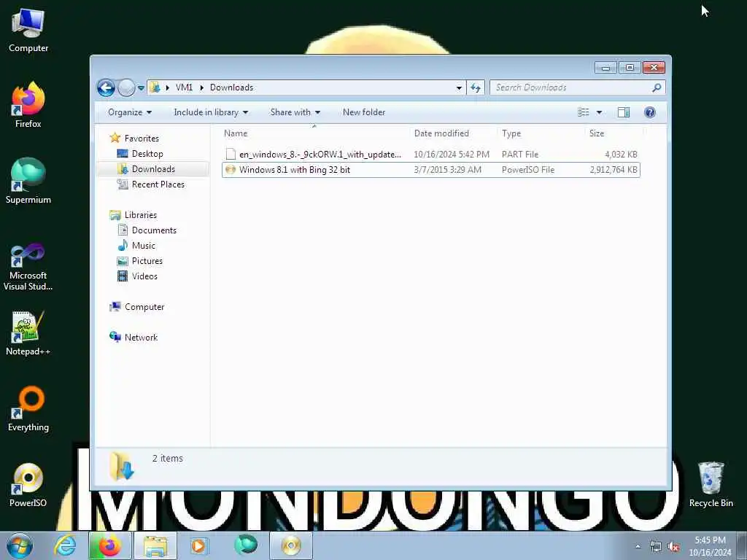Image resolution: width=747 pixels, height=560 pixels.
Task: Sort files by Type column header
Action: [541, 133]
